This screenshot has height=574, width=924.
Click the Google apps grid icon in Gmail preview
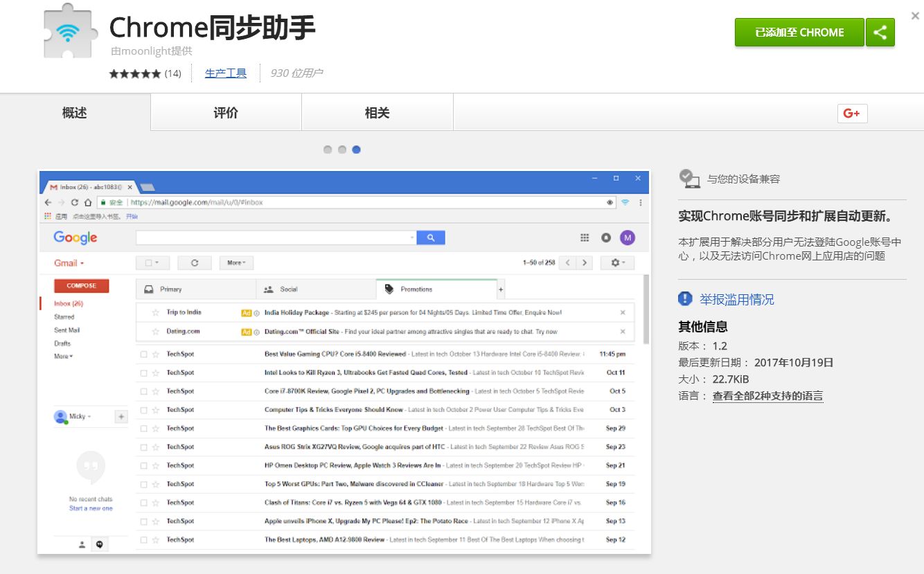(585, 237)
